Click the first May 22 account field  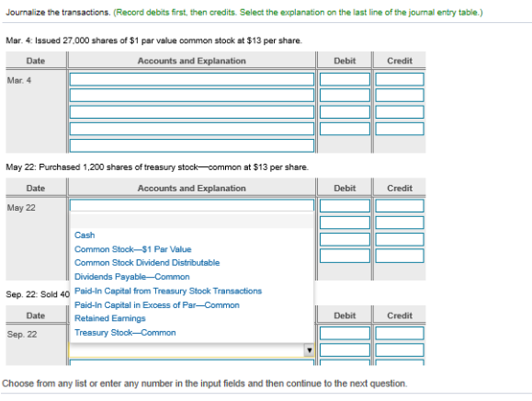(192, 205)
